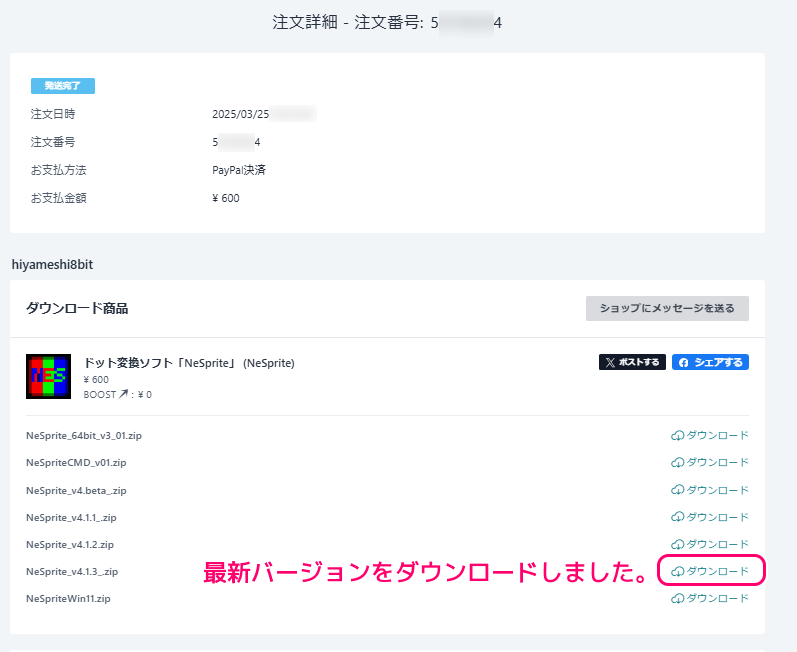Select file name NeSprite_v4.1.2.zip
The height and width of the screenshot is (652, 797).
(70, 544)
